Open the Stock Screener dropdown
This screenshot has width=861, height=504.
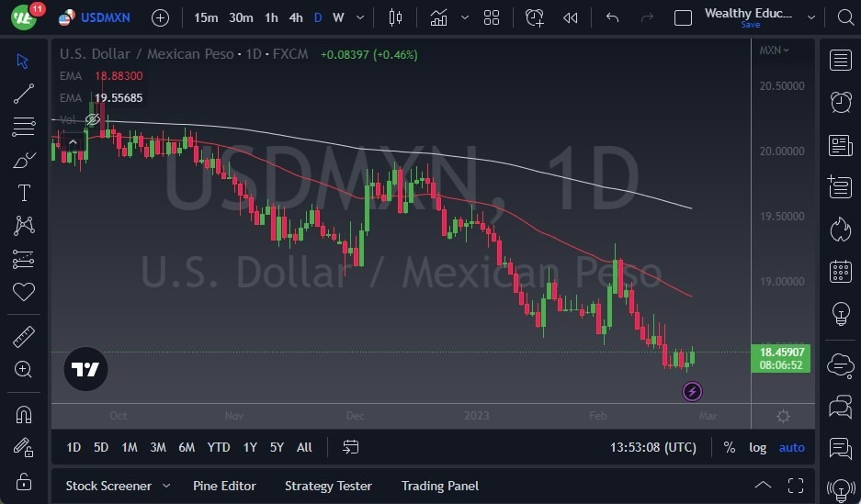(118, 486)
